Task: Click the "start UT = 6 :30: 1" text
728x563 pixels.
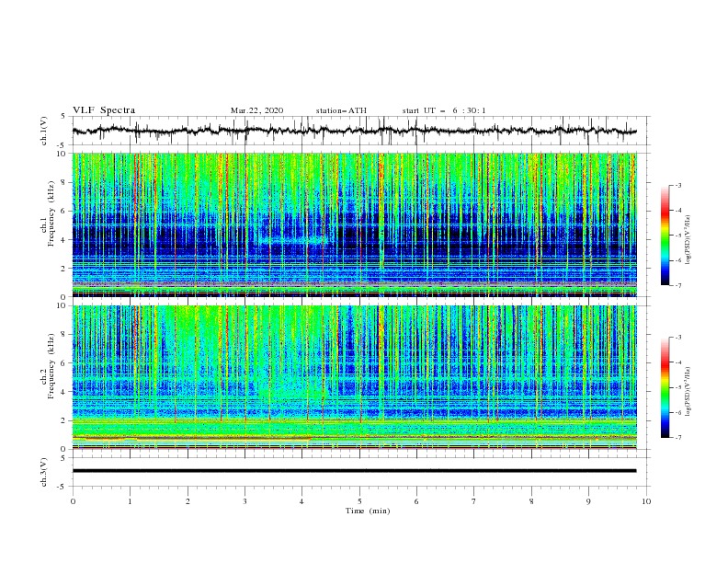Action: pyautogui.click(x=444, y=110)
